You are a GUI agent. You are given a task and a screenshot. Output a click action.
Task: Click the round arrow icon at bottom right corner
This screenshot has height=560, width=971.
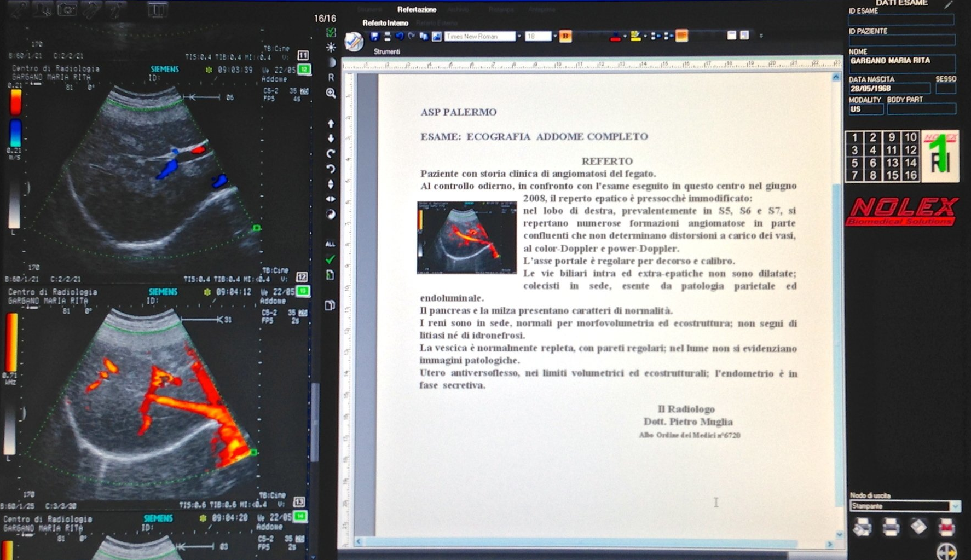[x=946, y=551]
